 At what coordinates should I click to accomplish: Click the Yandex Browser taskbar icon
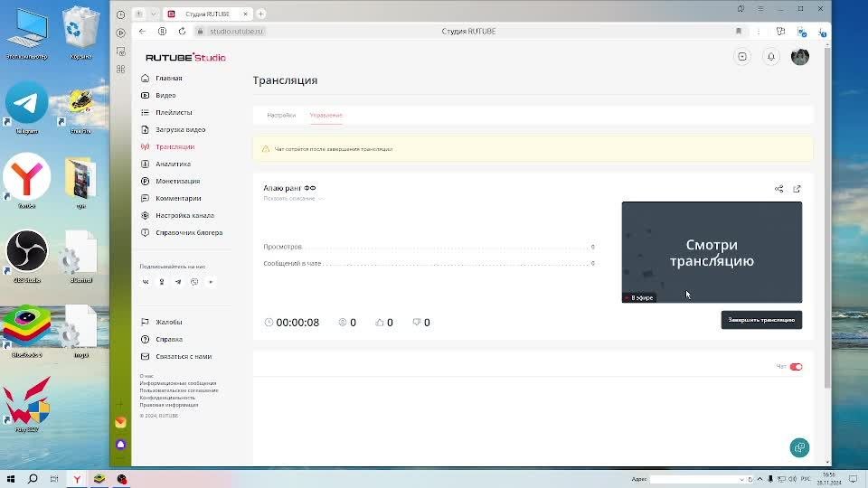[77, 479]
